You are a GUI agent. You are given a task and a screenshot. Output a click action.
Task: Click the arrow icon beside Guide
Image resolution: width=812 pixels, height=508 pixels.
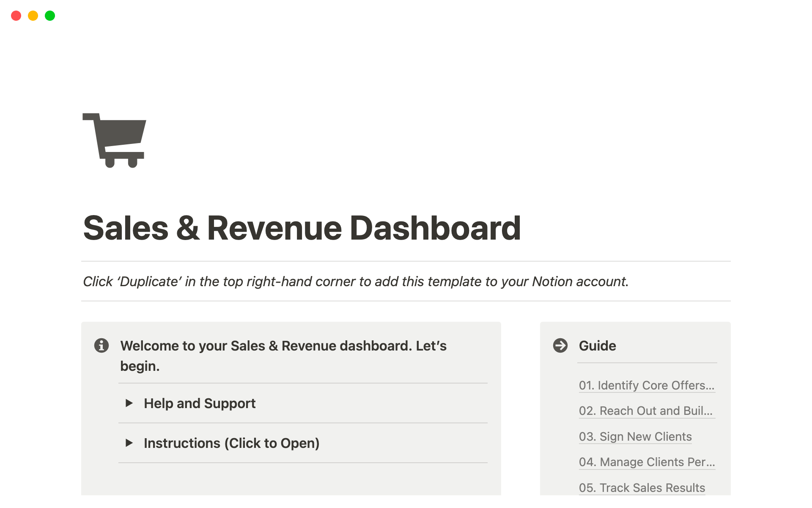[560, 345]
